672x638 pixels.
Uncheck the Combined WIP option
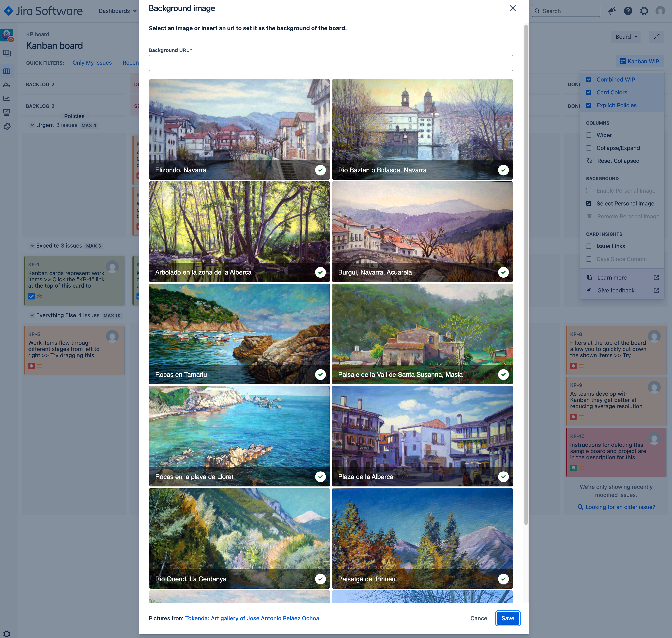(589, 79)
